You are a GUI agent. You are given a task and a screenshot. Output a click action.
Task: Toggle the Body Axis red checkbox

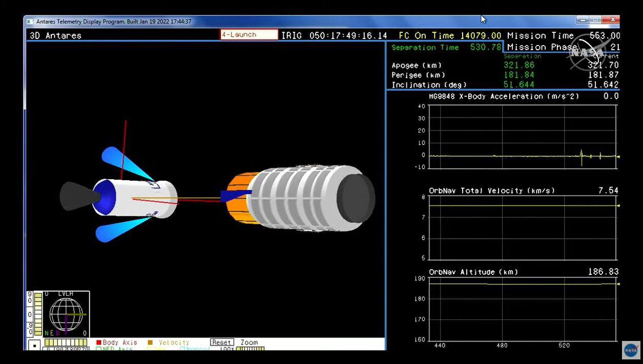(x=99, y=342)
